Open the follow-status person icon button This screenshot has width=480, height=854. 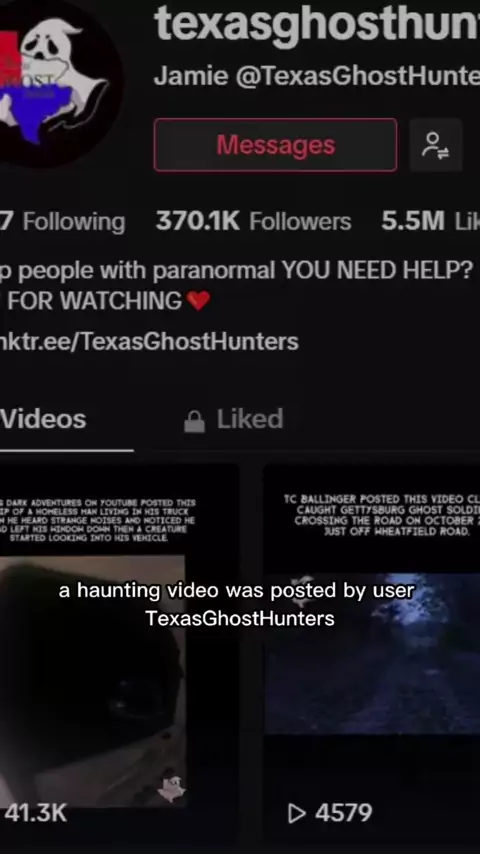point(436,145)
